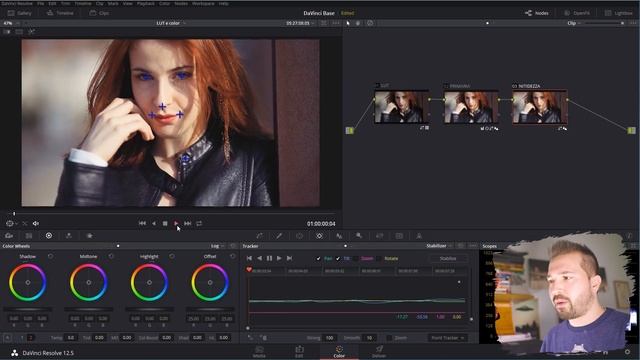Select the pan hand tool in node editor
640x360 pixels.
click(358, 23)
